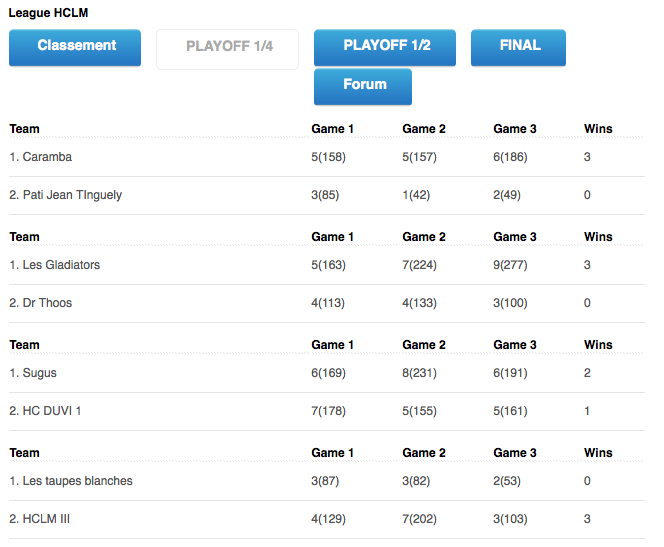
Task: Open the FINAL tab
Action: [x=518, y=47]
